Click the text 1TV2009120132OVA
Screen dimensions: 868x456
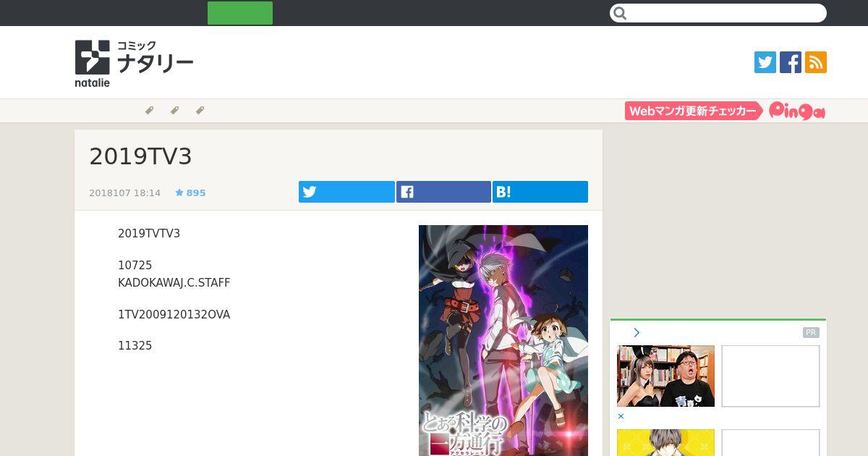[174, 315]
